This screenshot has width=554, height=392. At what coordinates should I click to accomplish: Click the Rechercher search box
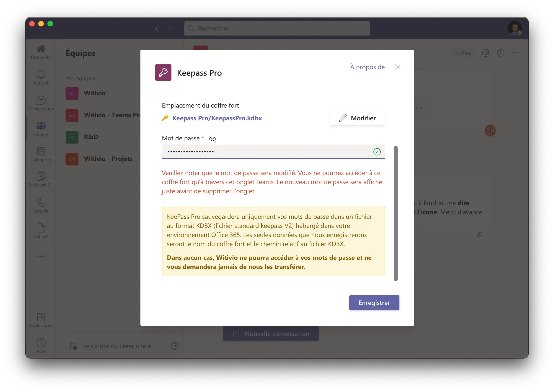coord(277,28)
